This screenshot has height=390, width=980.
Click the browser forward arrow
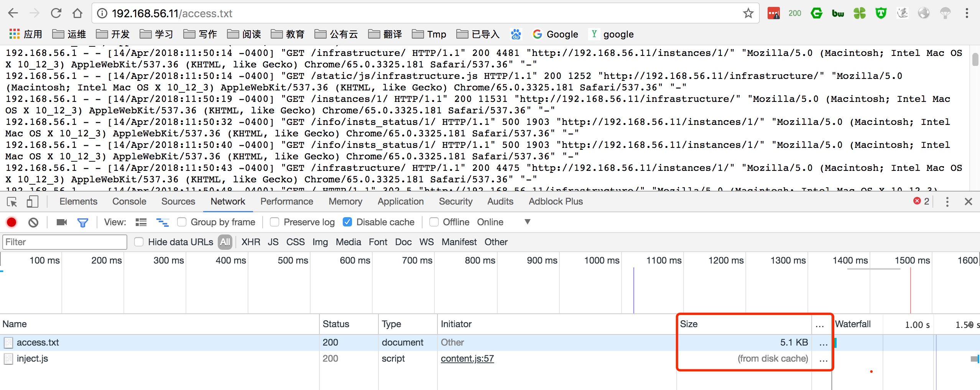click(35, 13)
